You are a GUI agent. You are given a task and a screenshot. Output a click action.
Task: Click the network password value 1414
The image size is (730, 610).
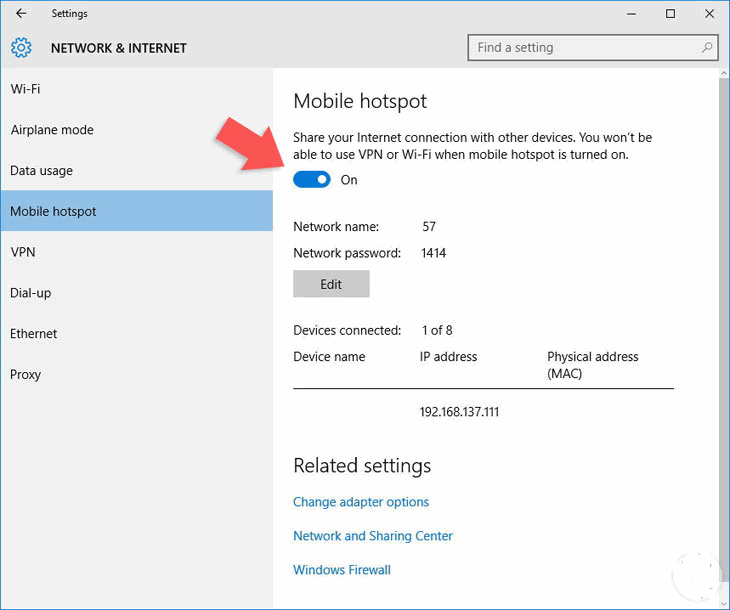(x=433, y=253)
